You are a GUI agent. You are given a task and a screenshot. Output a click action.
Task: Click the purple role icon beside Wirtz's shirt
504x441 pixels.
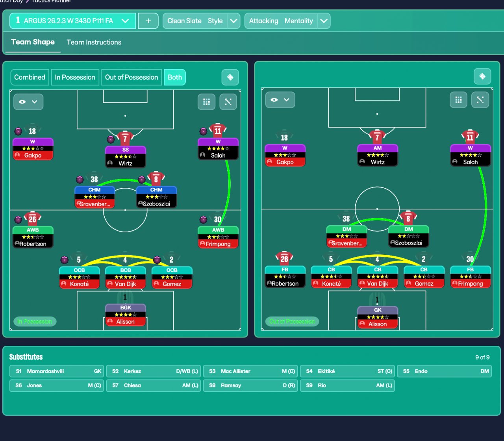[x=111, y=139]
